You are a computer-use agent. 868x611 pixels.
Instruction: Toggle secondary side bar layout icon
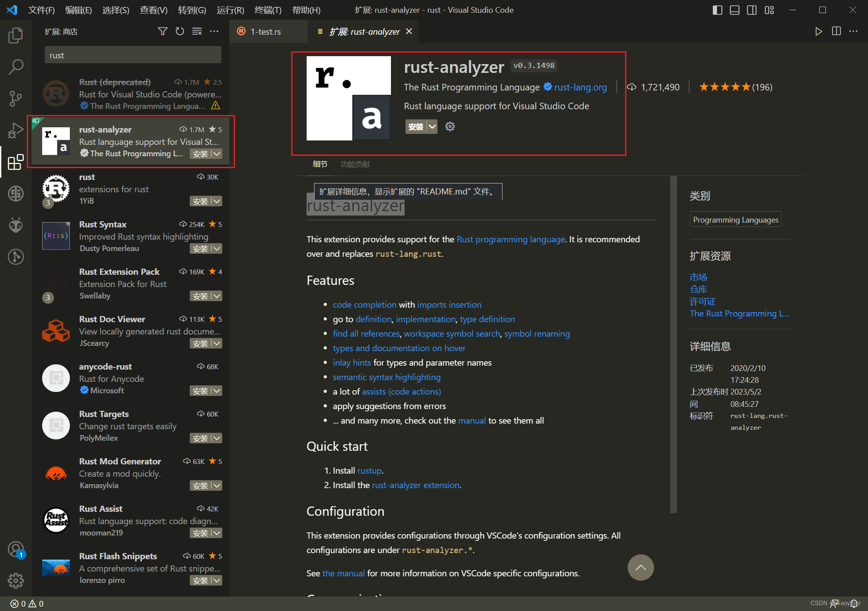click(x=752, y=10)
